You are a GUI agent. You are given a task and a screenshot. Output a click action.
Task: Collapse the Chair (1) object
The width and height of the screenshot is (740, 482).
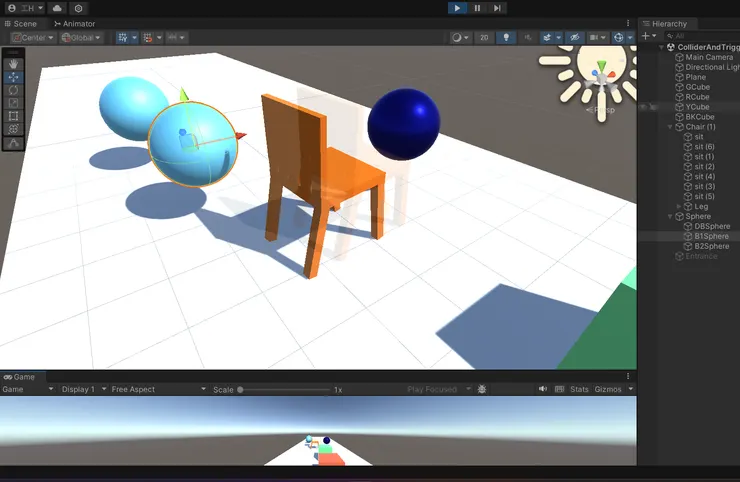(x=670, y=127)
